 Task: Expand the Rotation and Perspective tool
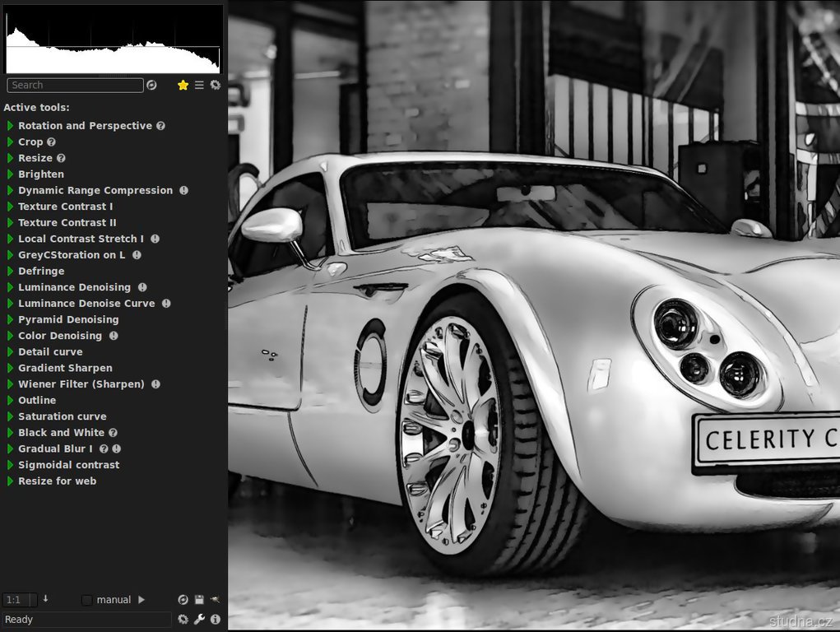pos(11,126)
